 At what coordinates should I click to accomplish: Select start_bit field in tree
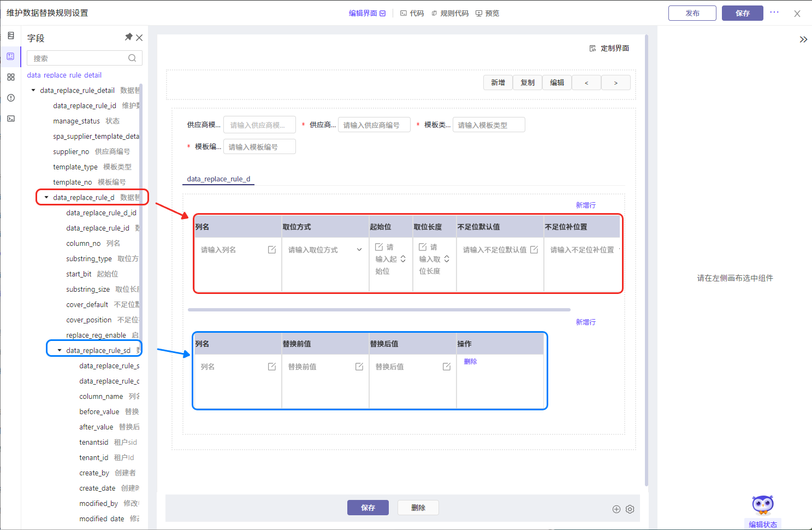(x=92, y=274)
